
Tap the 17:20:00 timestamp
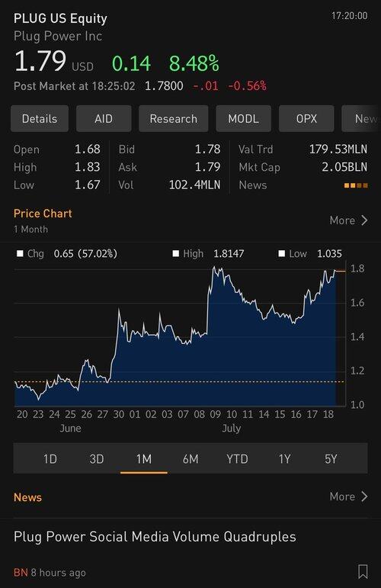349,16
